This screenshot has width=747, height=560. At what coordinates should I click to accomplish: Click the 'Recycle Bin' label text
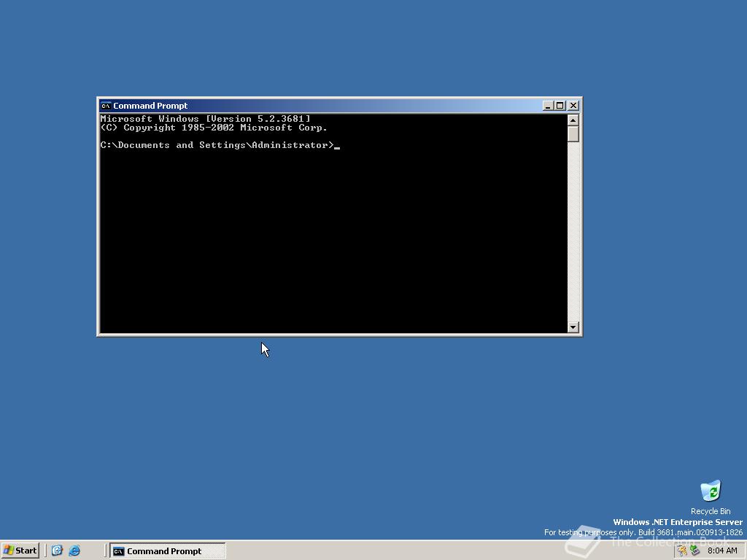point(711,511)
